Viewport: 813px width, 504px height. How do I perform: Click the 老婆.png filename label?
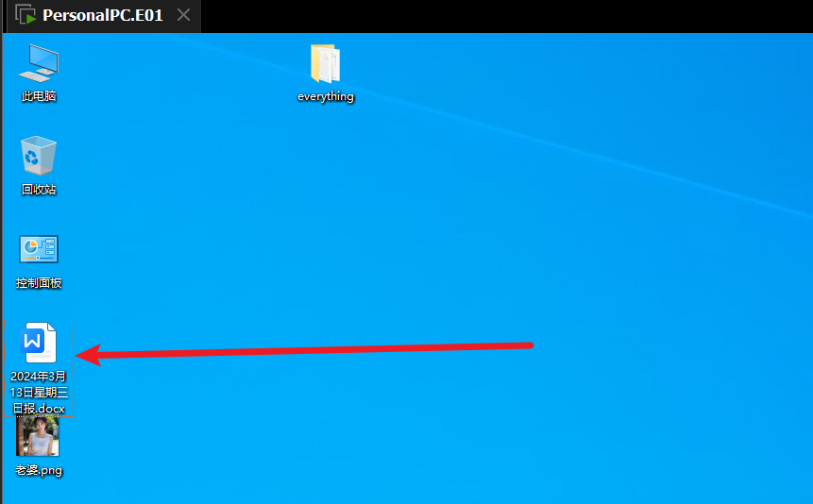pyautogui.click(x=39, y=470)
